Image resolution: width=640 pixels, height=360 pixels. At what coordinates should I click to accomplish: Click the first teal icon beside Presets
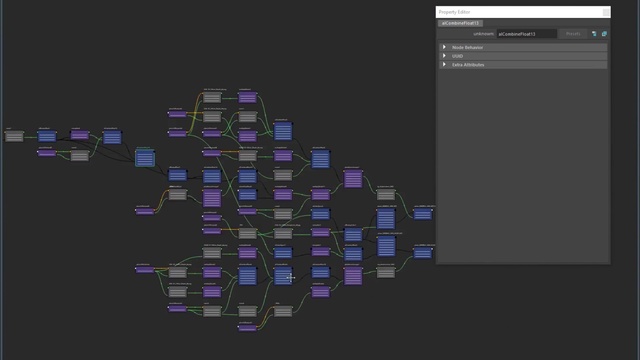[x=594, y=34]
